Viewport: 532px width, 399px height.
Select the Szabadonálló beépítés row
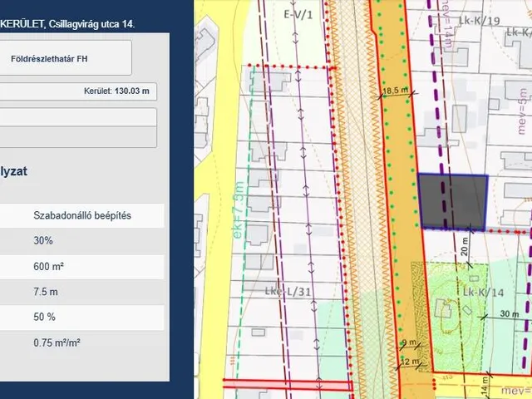pos(81,216)
